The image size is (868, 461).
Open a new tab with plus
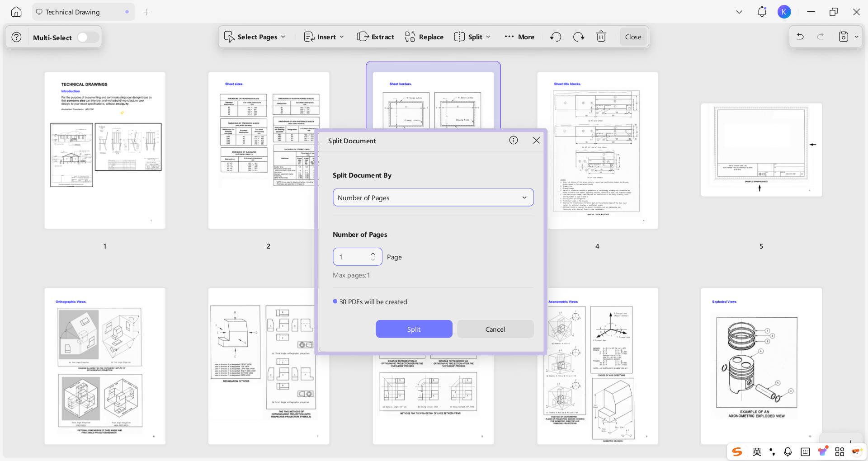[x=146, y=12]
